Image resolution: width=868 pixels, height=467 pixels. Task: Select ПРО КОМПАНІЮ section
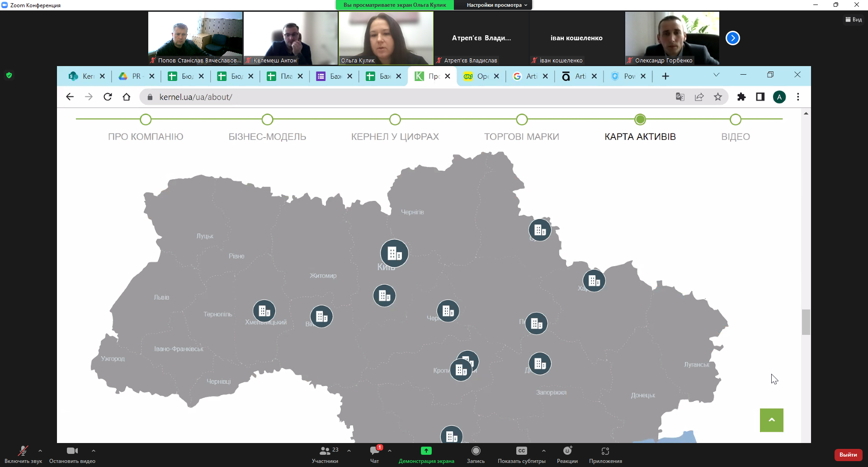coord(146,137)
